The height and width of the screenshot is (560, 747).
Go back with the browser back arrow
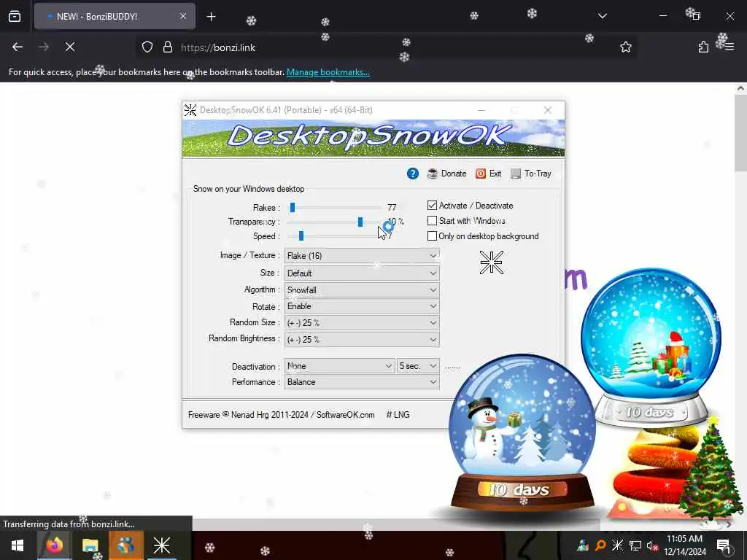tap(18, 47)
